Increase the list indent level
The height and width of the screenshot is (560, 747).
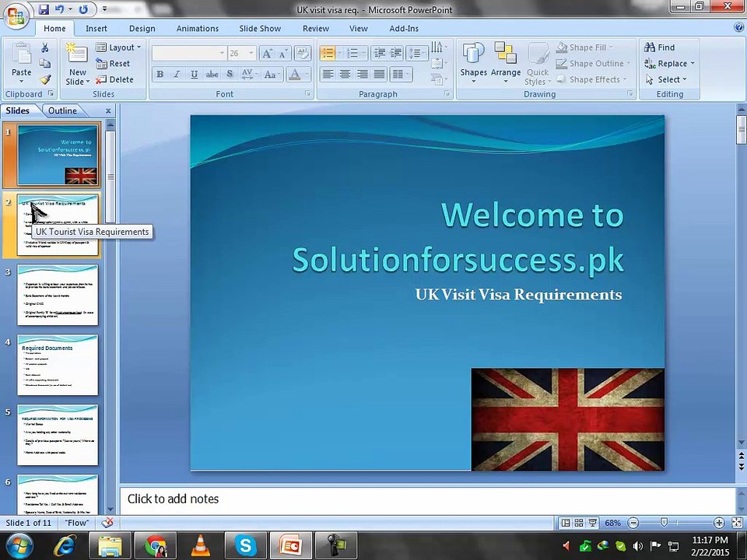click(396, 53)
